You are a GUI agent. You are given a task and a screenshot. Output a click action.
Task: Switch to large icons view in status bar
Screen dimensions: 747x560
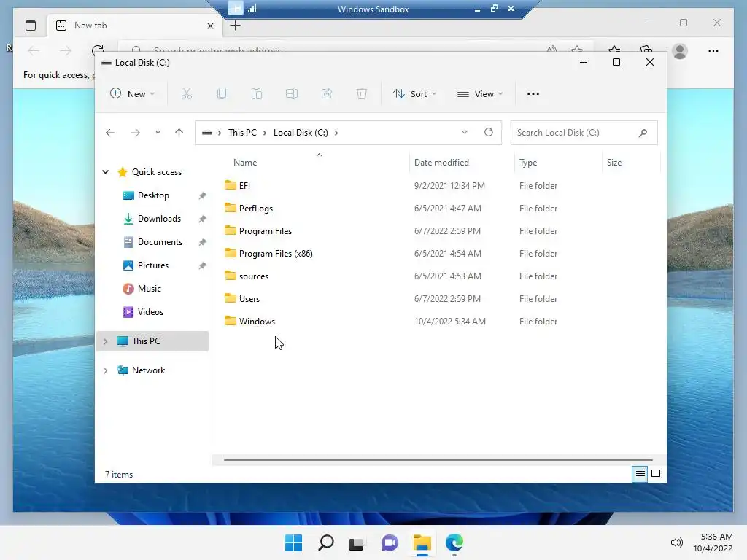click(x=656, y=474)
